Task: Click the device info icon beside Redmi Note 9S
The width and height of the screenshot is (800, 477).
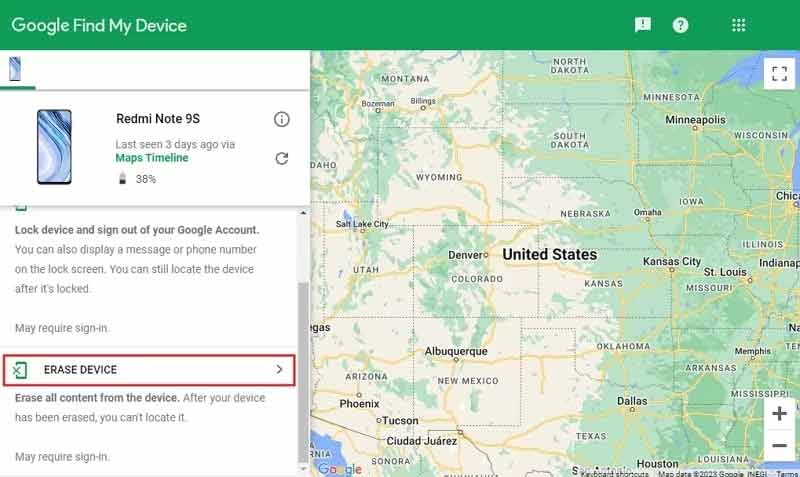Action: tap(282, 119)
